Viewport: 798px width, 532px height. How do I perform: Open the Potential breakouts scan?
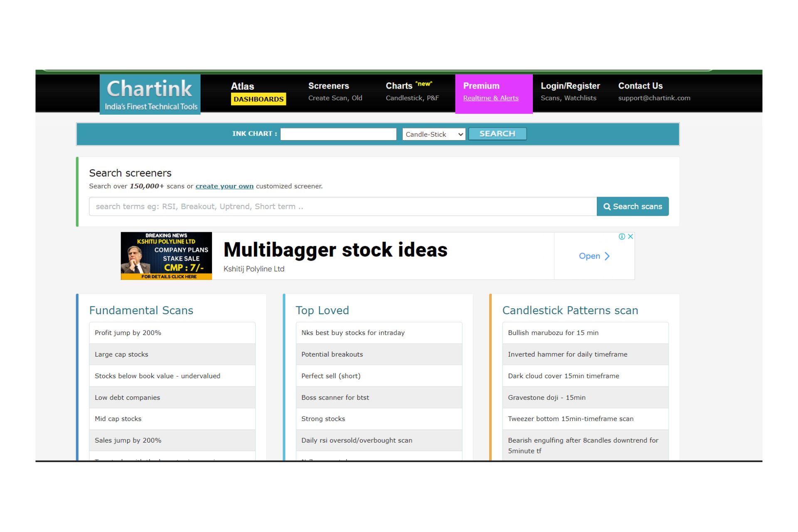pos(332,354)
